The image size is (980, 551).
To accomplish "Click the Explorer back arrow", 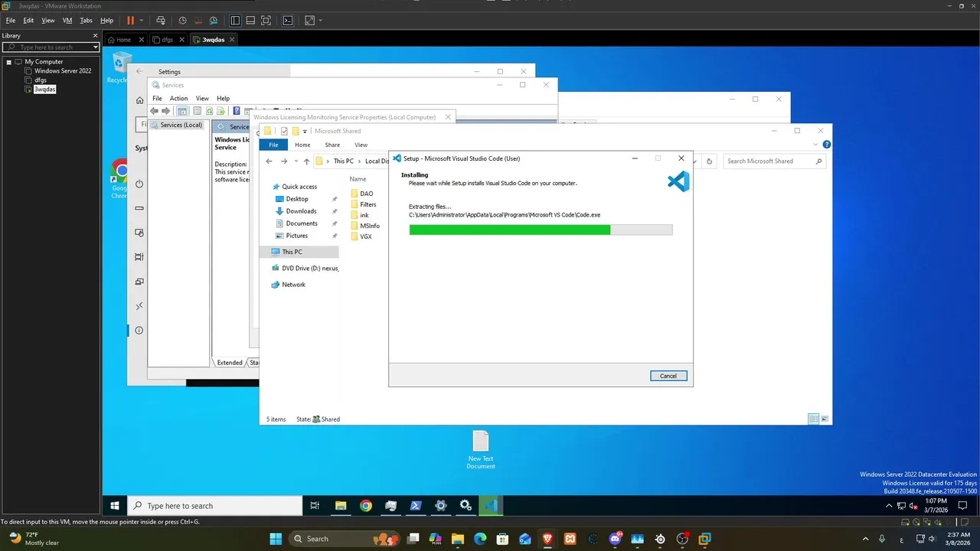I will 269,161.
